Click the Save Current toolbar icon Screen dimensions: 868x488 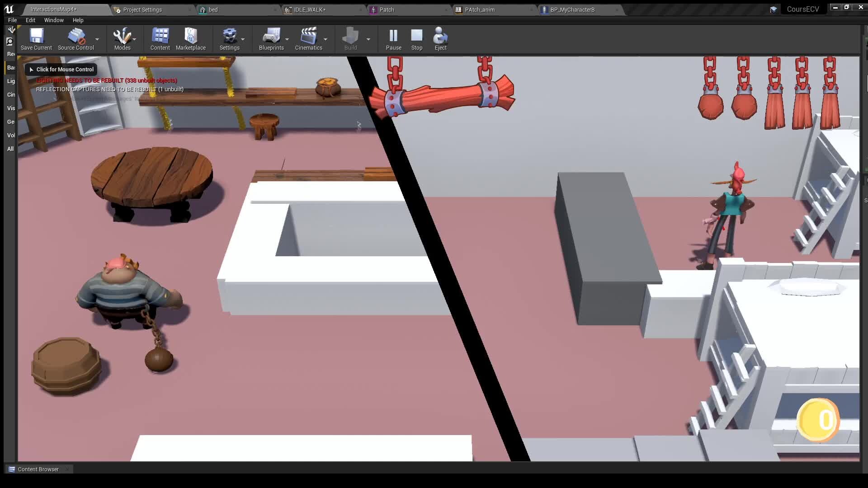(x=36, y=36)
